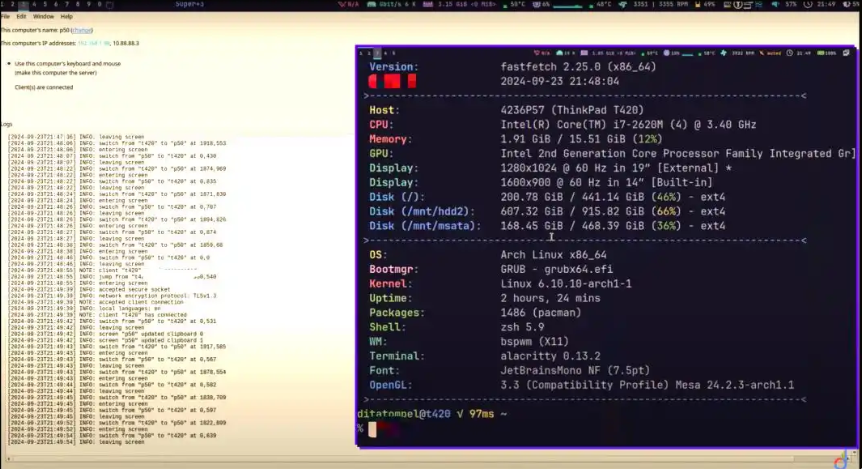Click the 49% battery icon in top bar
862x469 pixels.
(x=697, y=4)
